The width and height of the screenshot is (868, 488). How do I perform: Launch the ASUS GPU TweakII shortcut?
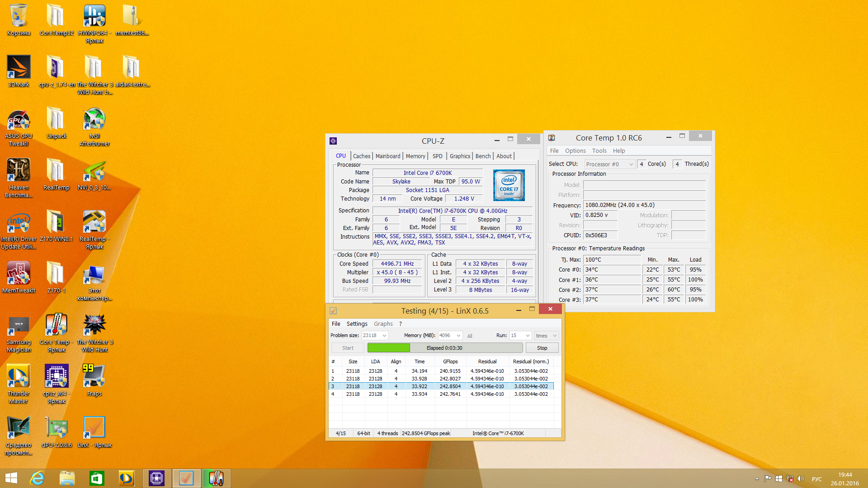pyautogui.click(x=19, y=120)
